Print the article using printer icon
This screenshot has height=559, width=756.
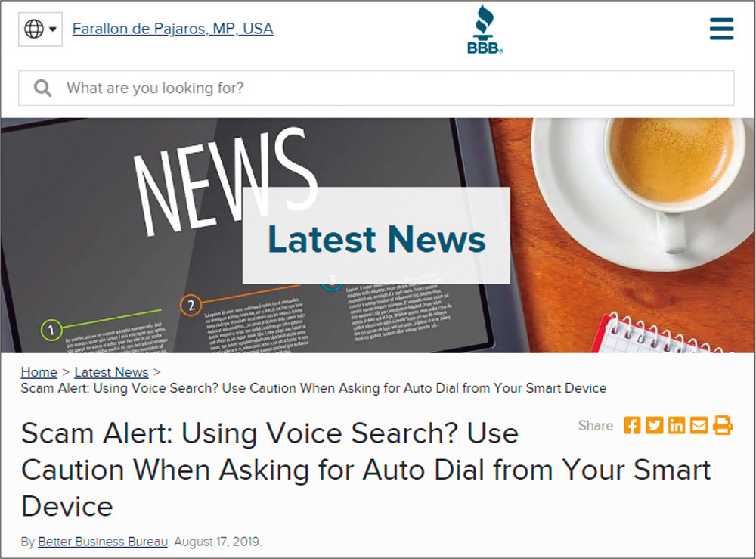point(722,425)
